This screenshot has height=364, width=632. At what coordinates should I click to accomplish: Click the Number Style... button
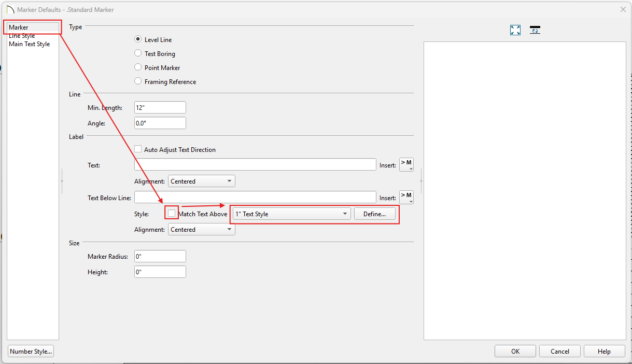31,351
